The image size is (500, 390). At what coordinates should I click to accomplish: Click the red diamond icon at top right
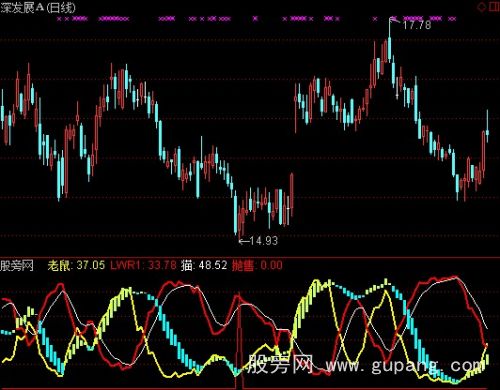(x=481, y=7)
